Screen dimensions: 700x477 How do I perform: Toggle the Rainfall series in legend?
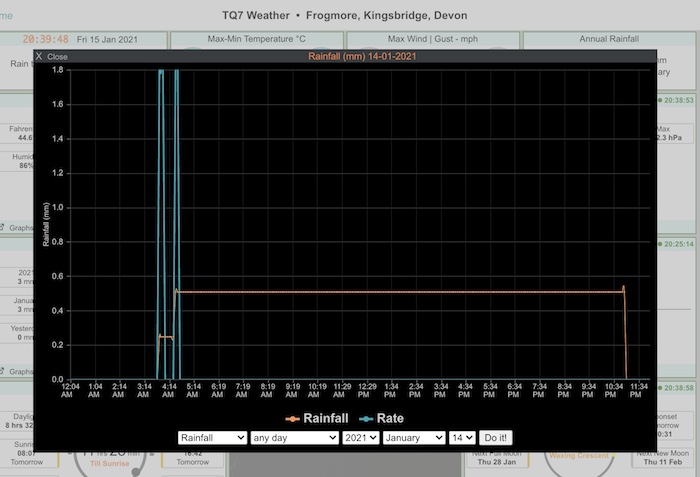pos(317,418)
